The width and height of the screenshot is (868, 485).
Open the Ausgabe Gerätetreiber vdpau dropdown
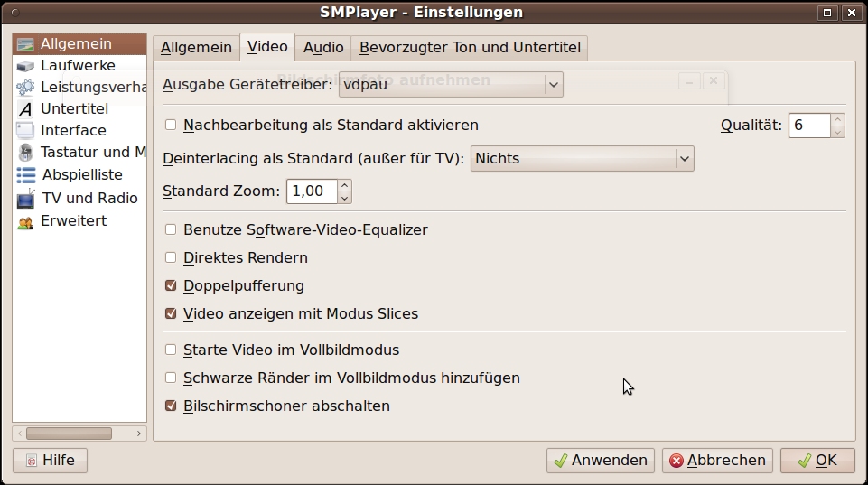pyautogui.click(x=451, y=85)
